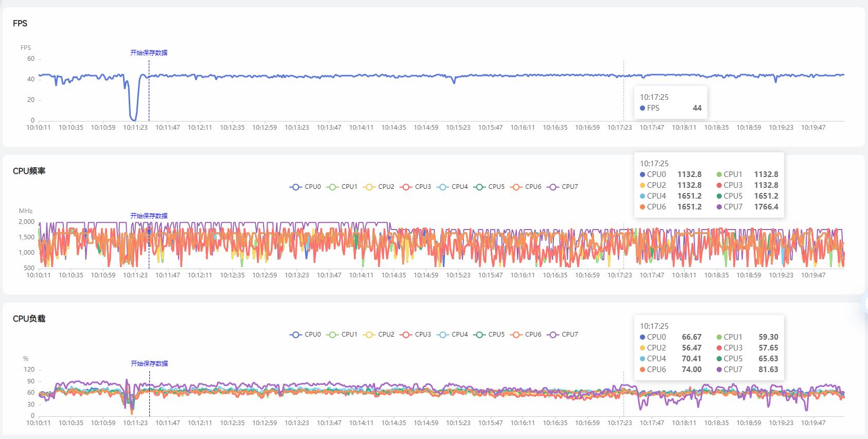Screen dimensions: 868x439
Task: Hide CPU5 series in CPU负载 legend
Action: pos(489,335)
